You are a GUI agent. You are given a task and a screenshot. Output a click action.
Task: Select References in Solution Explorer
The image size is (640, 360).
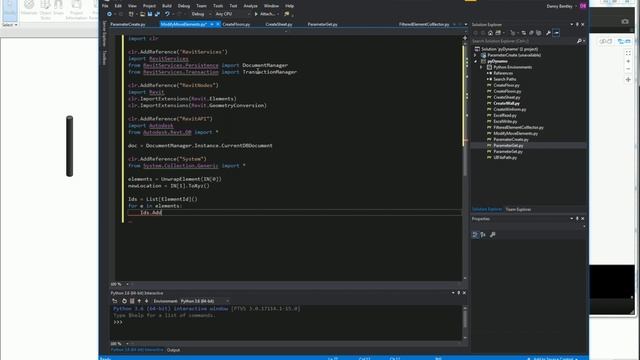503,73
